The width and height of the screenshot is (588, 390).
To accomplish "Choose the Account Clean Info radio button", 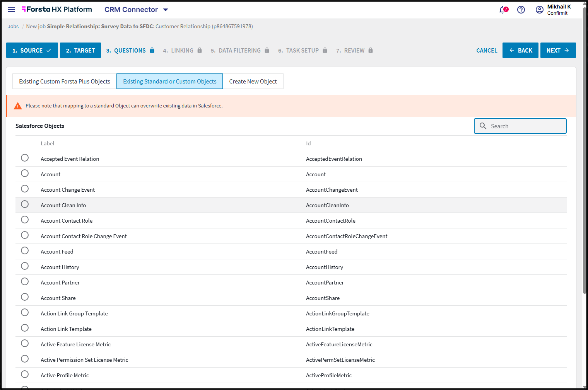I will (x=25, y=204).
